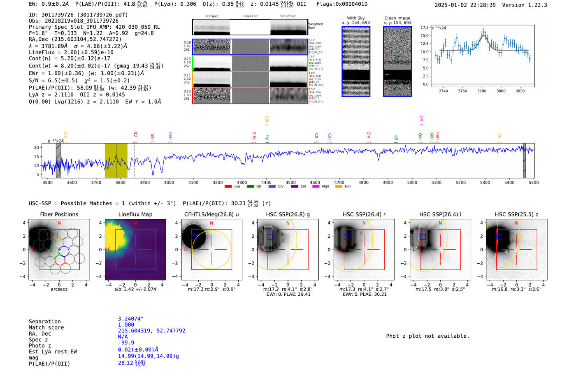Select the orange-bordered 2D spectrum fiber row

click(x=250, y=79)
